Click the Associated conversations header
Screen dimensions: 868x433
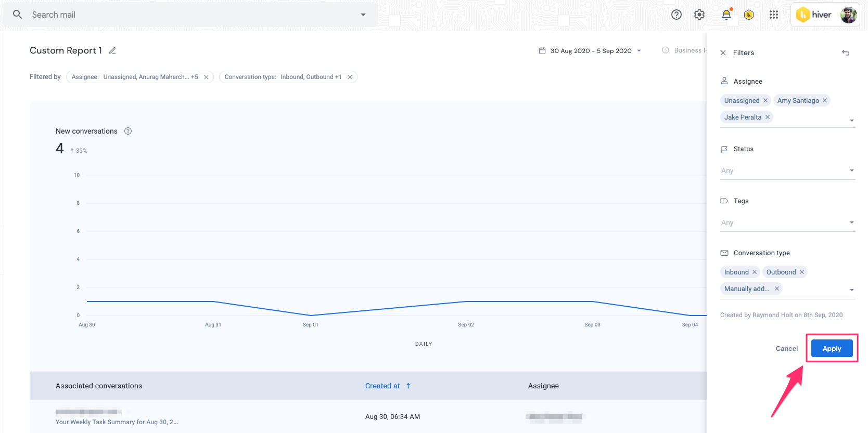click(x=99, y=386)
